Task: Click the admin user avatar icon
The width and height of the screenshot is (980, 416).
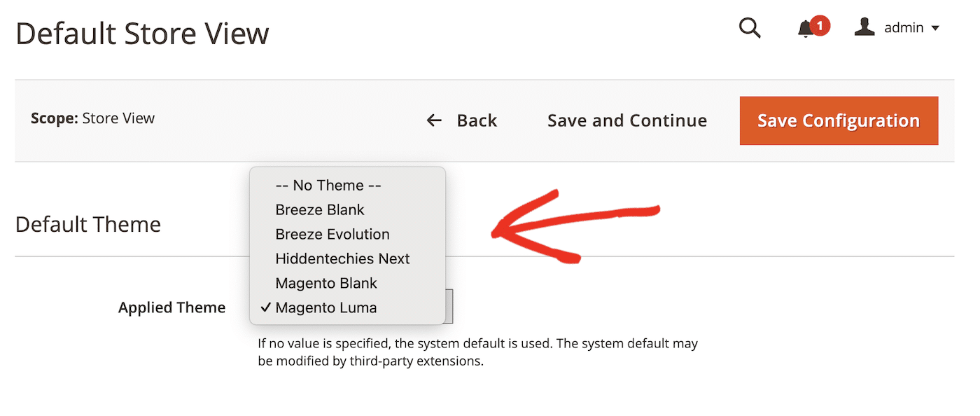Action: tap(864, 27)
